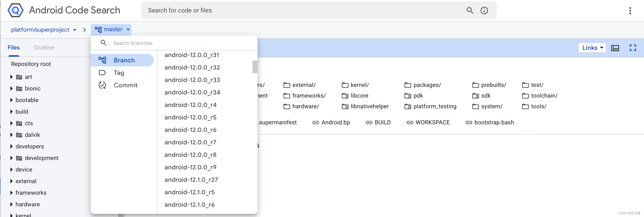
Task: Click the dalvik folder icon in tree
Action: point(19,135)
